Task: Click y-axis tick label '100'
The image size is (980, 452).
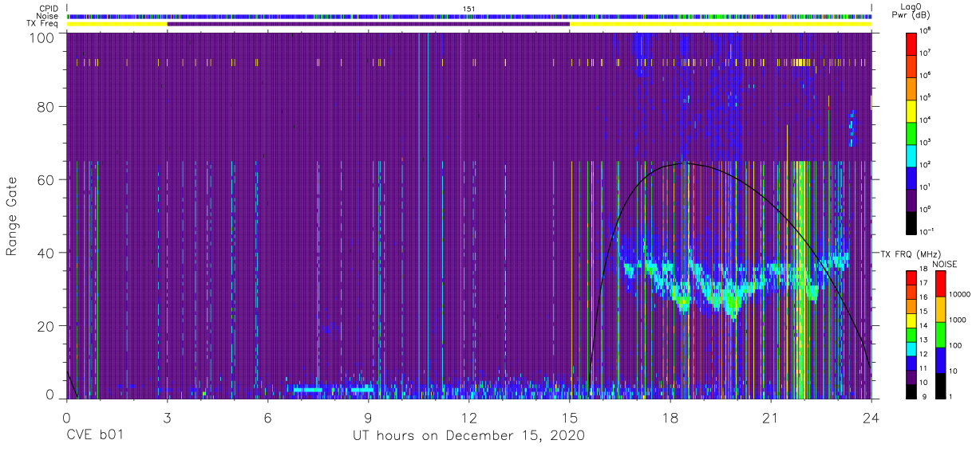Action: point(41,37)
